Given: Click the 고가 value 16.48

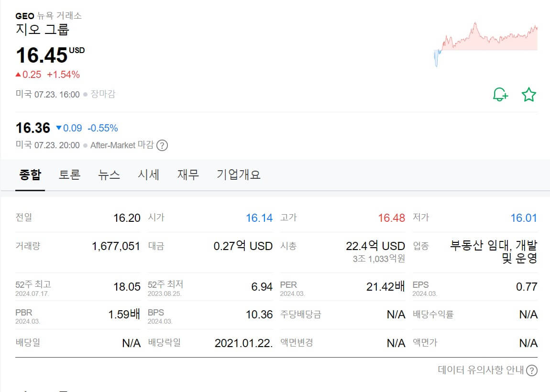Looking at the screenshot, I should coord(391,218).
